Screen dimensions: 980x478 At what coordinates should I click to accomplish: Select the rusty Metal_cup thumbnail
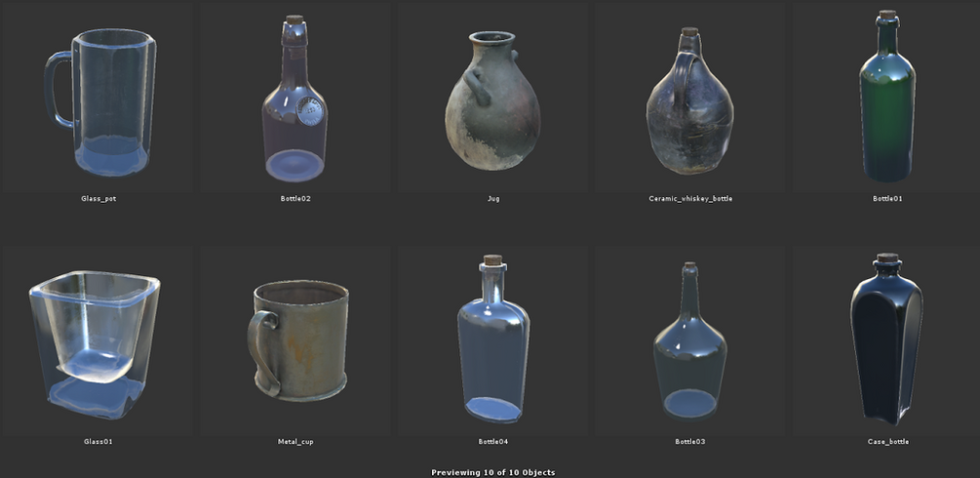295,341
